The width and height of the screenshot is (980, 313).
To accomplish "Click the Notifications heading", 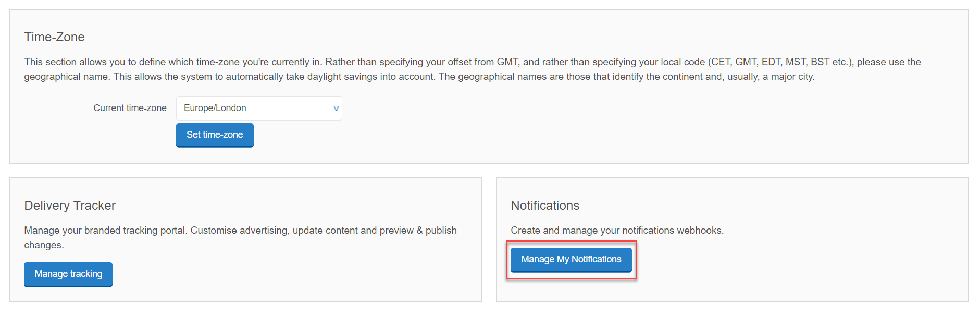I will click(544, 205).
